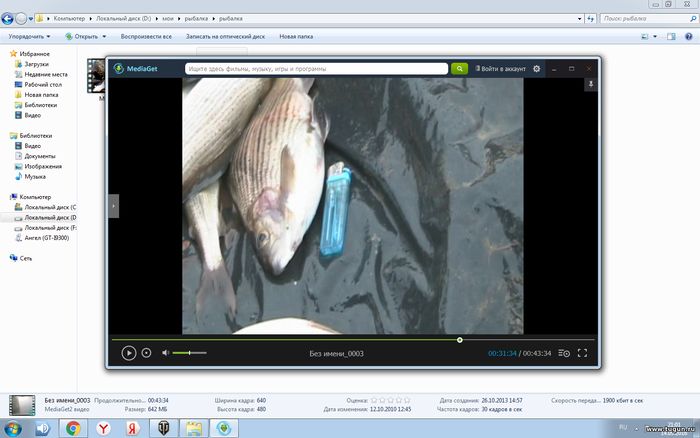
Task: Click 'Воспроизвести все' in toolbar
Action: tap(146, 37)
